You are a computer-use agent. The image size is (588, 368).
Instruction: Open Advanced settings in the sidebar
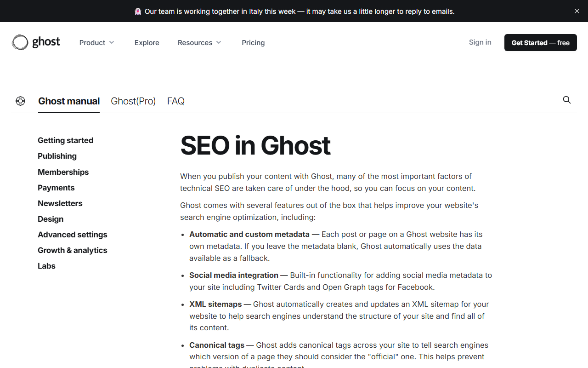click(72, 235)
